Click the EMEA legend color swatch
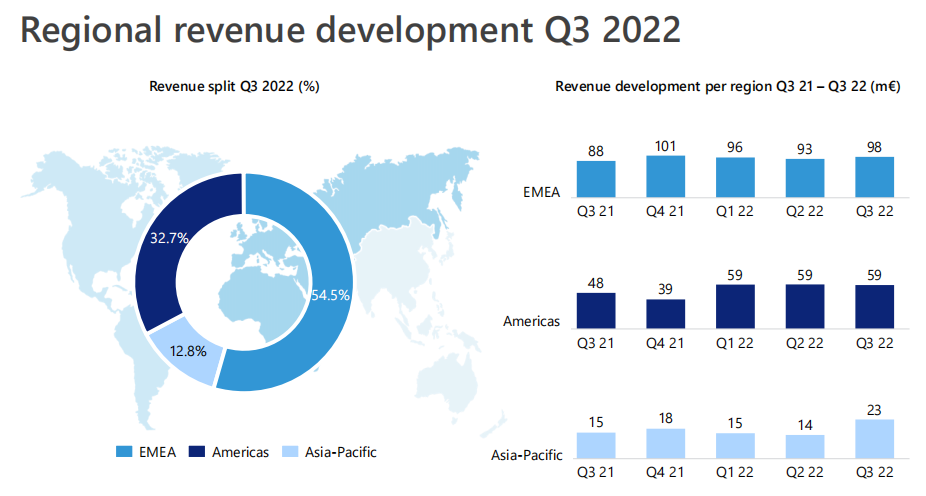 [x=123, y=452]
